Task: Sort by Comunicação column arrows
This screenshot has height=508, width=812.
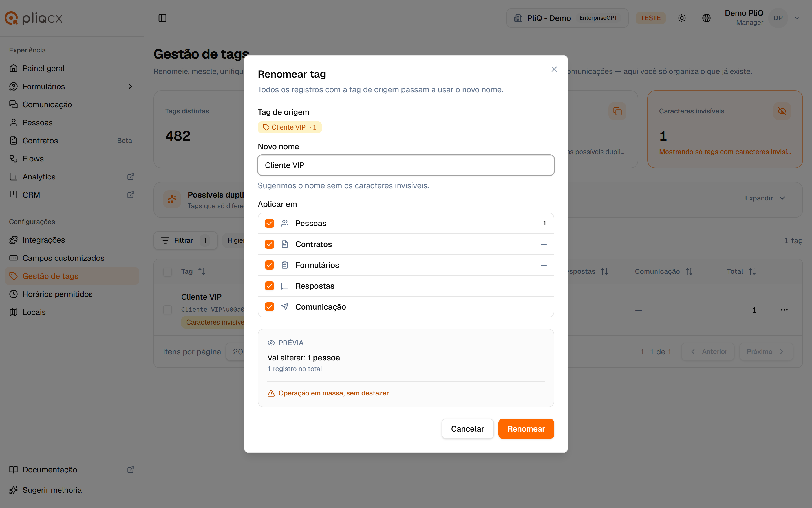Action: click(689, 271)
